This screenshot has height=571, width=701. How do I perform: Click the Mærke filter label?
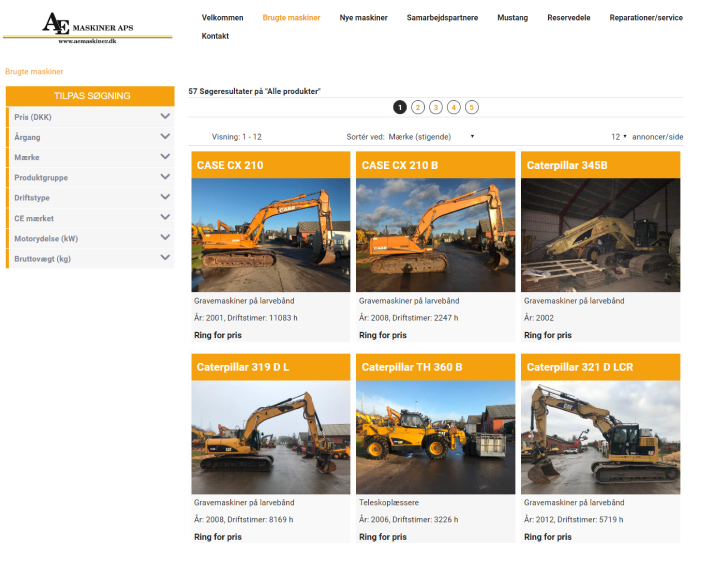click(27, 157)
